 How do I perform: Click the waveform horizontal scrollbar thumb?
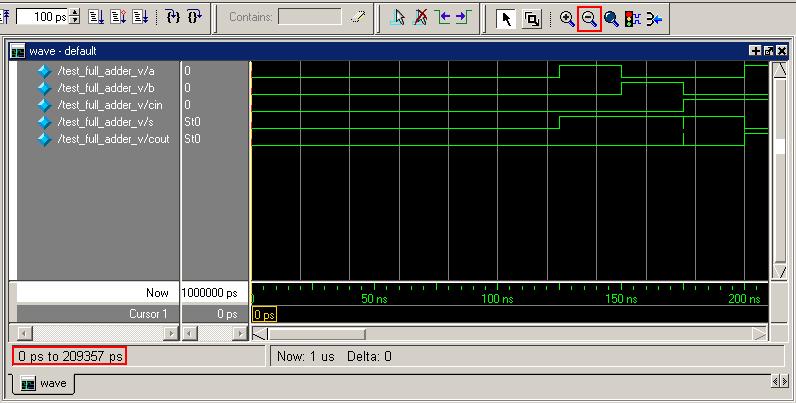[317, 333]
